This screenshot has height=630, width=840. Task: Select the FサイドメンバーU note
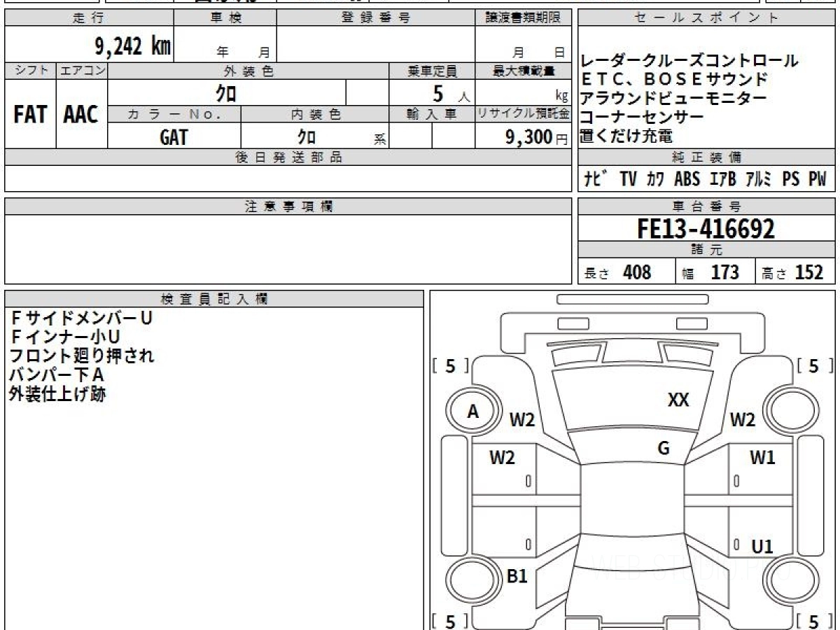point(81,318)
